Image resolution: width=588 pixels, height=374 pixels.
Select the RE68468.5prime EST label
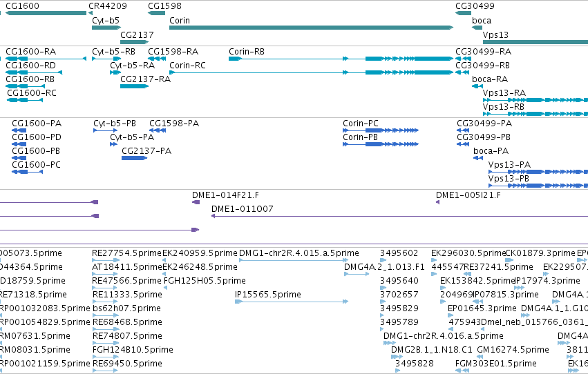127,322
